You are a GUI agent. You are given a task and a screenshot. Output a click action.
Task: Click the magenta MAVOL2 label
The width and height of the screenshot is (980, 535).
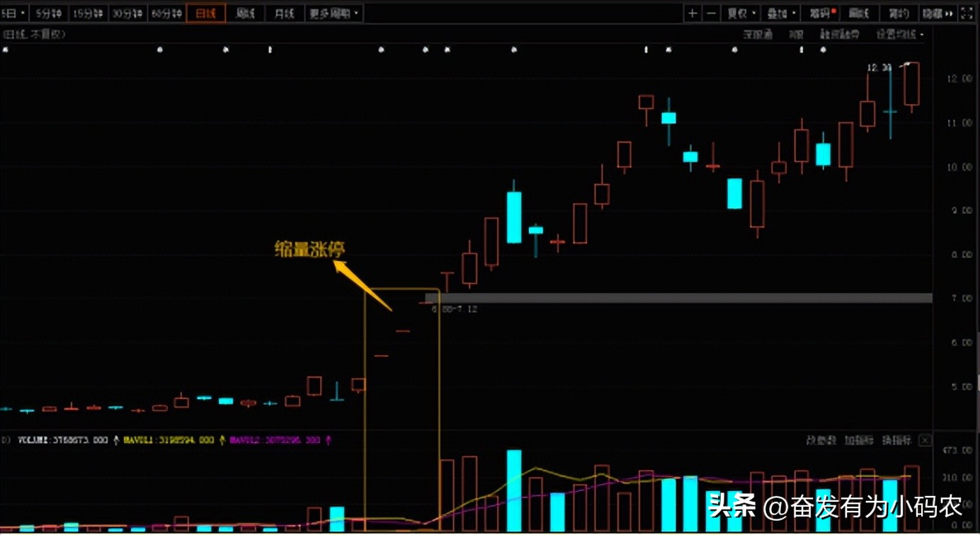coord(274,440)
